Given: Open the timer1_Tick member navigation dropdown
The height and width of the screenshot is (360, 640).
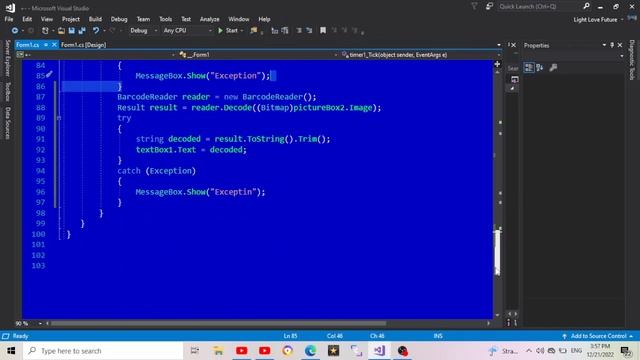Looking at the screenshot, I should pos(421,55).
